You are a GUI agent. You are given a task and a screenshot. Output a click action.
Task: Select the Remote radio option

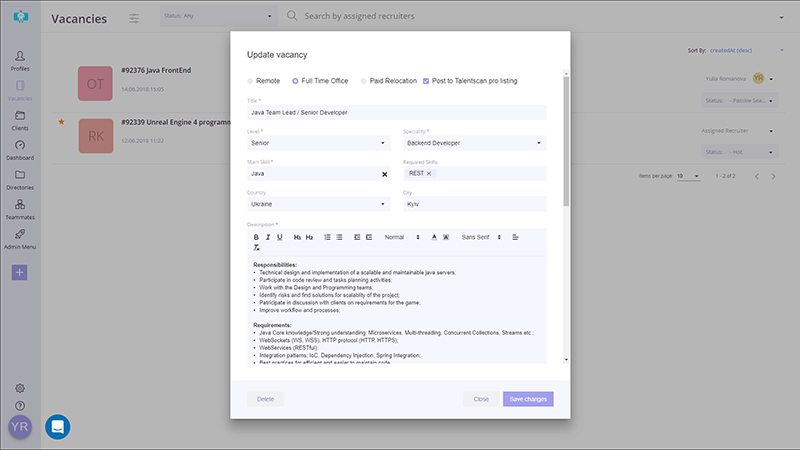click(x=251, y=80)
